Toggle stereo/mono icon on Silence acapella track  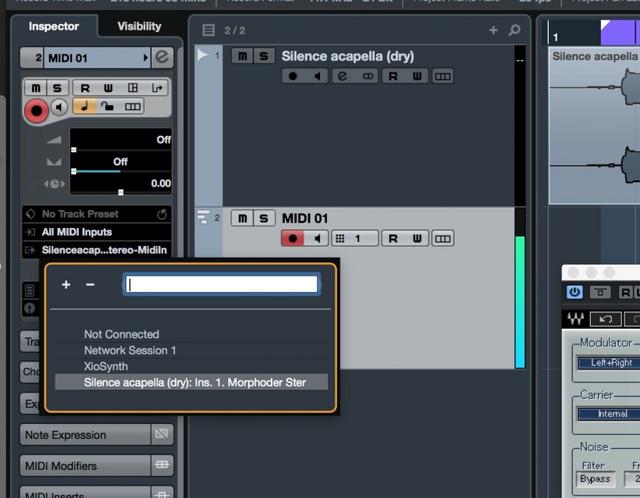tap(367, 76)
